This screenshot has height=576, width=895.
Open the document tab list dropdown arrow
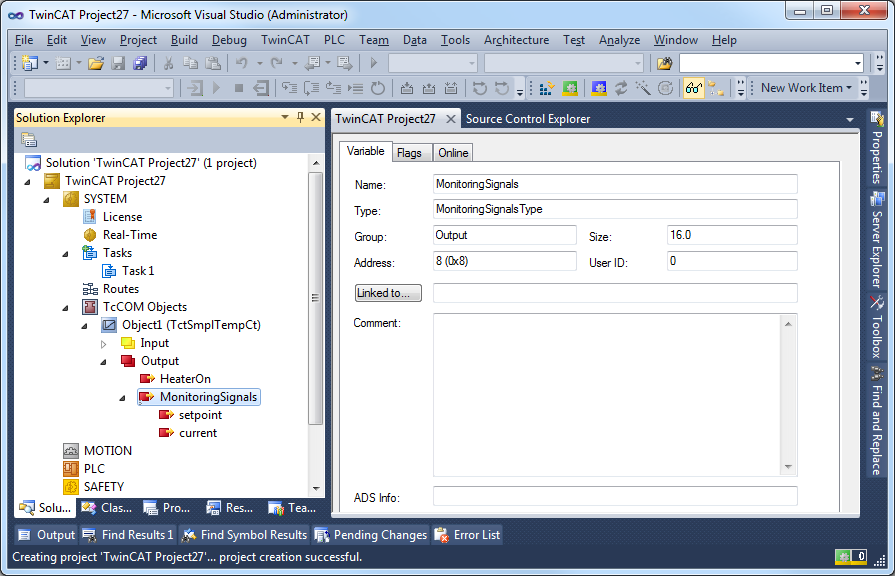849,119
